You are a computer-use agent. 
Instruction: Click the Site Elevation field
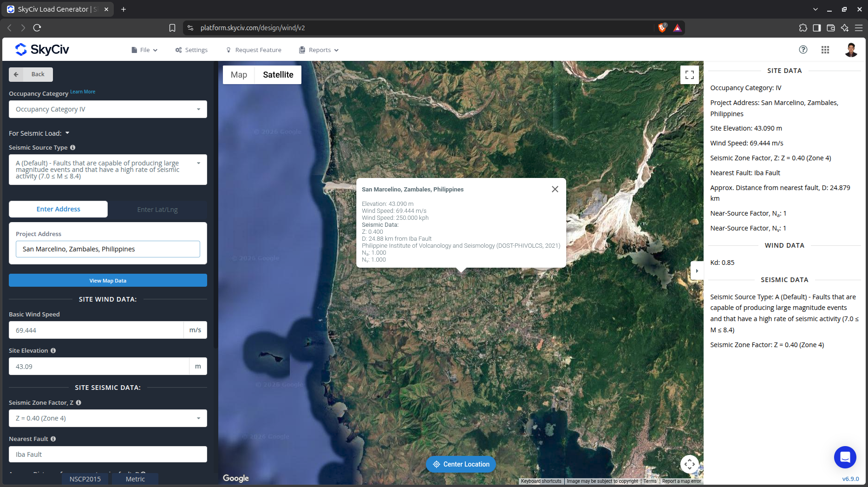coord(99,366)
